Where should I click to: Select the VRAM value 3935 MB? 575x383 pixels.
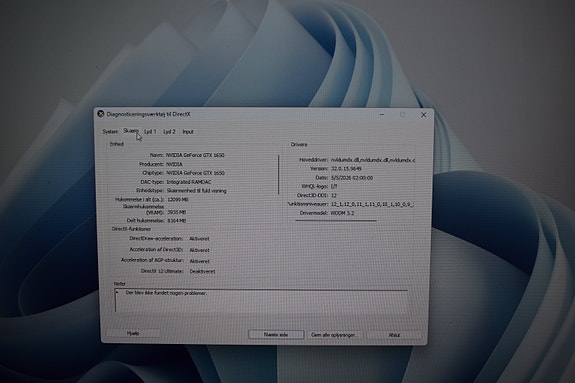[176, 212]
